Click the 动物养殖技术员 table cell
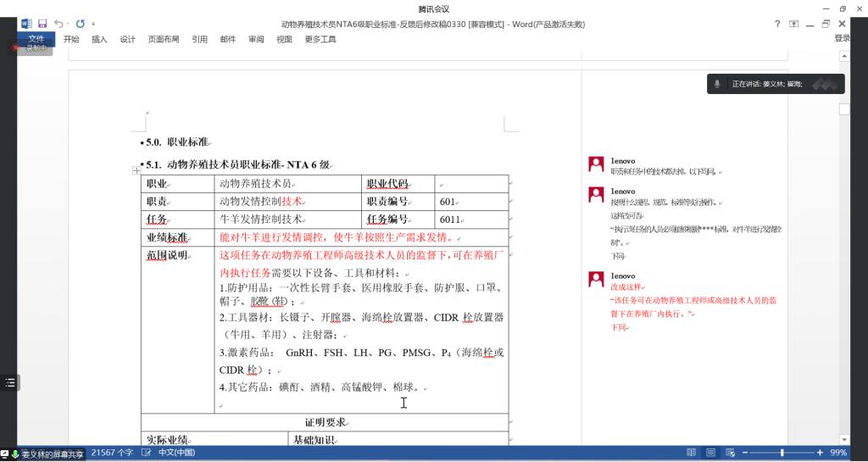868x462 pixels. pos(288,184)
